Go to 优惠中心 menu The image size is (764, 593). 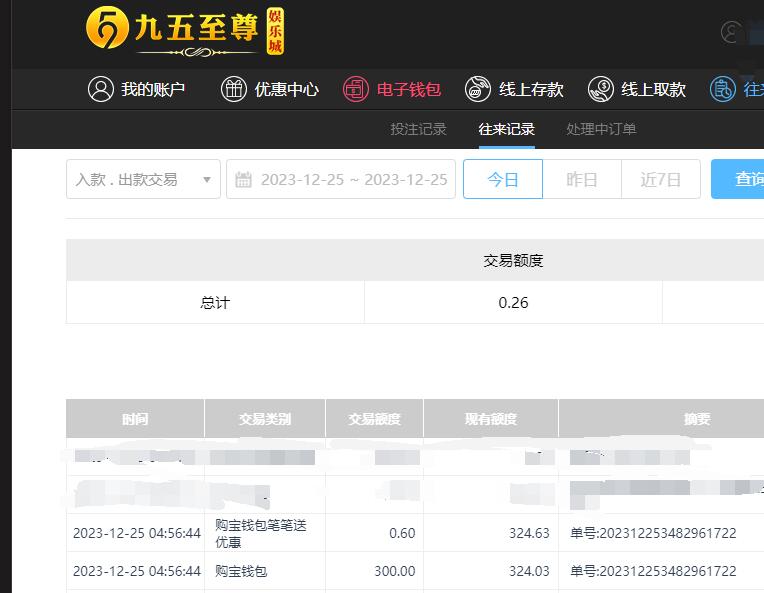[286, 90]
